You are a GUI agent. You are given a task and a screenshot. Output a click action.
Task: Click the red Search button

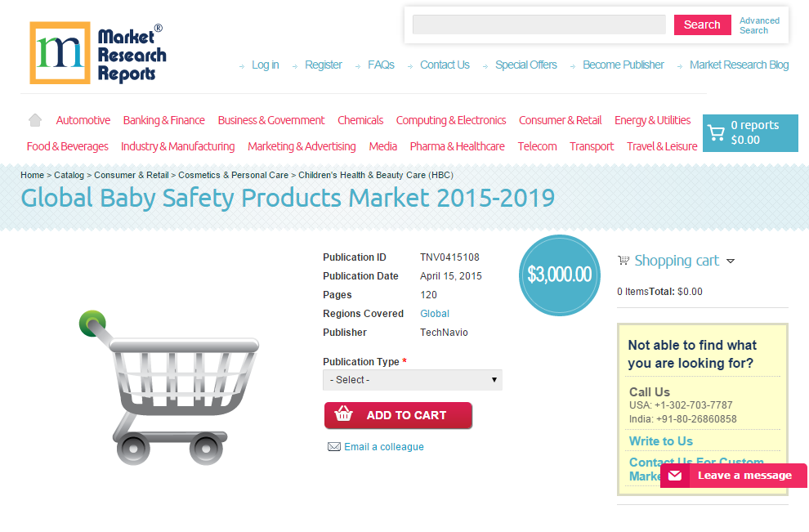click(x=702, y=25)
